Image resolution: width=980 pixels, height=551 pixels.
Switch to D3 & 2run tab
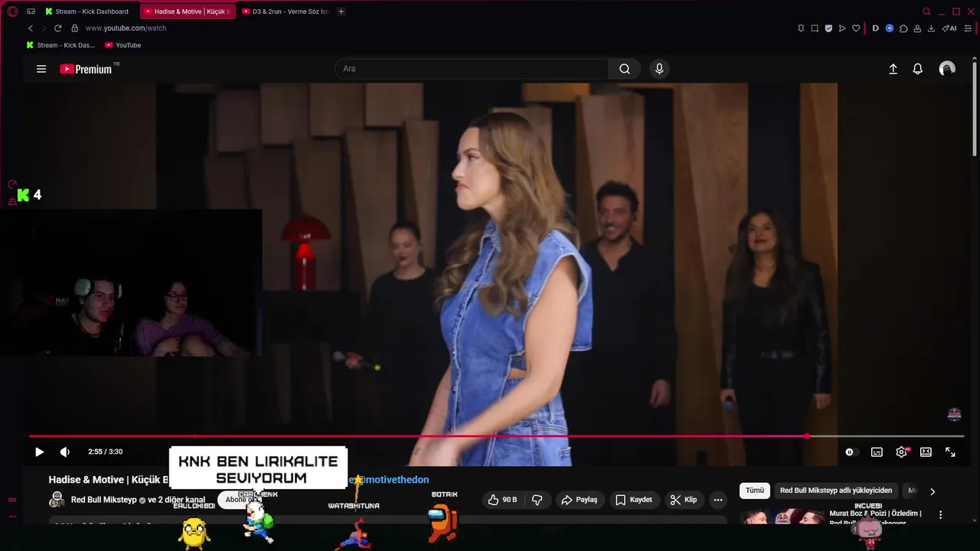[x=285, y=11]
